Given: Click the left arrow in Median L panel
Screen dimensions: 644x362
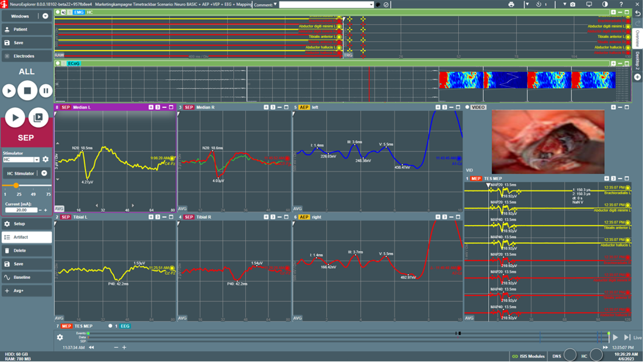Looking at the screenshot, I should [97, 205].
